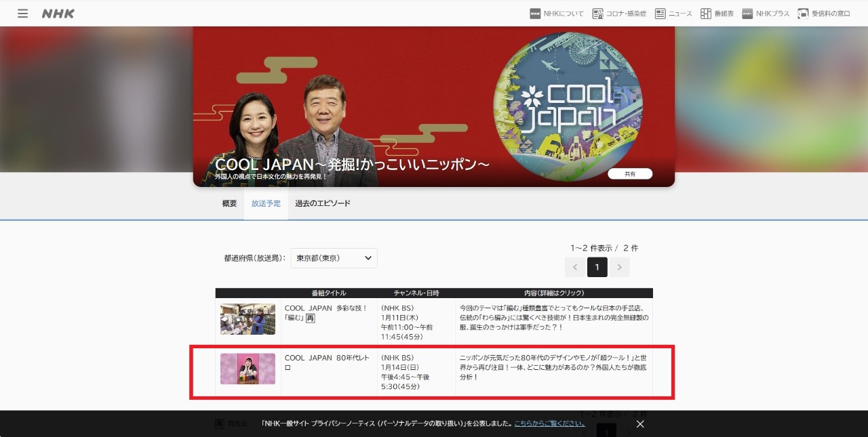Switch to the 概要 tab
The width and height of the screenshot is (868, 437).
230,203
